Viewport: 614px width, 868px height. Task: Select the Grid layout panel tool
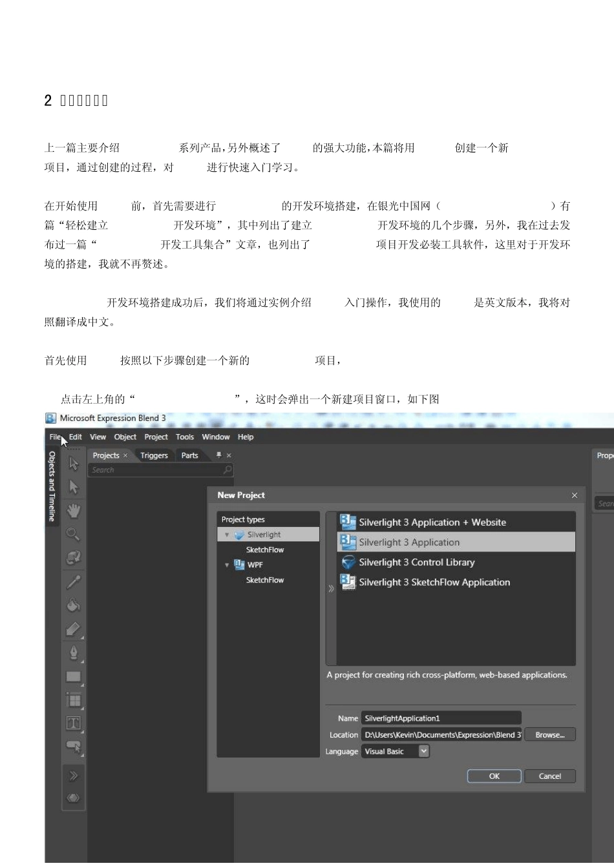(74, 700)
